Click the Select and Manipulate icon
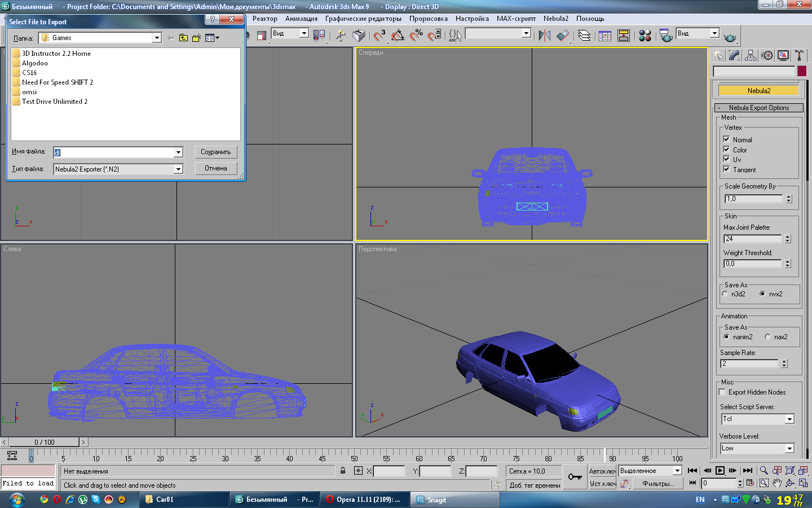This screenshot has width=812, height=508. 340,36
